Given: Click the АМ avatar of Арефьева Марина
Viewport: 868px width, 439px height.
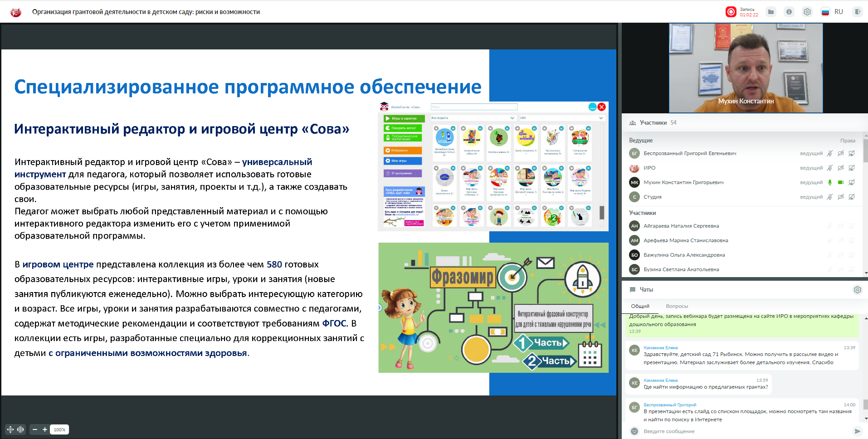Looking at the screenshot, I should (x=634, y=240).
